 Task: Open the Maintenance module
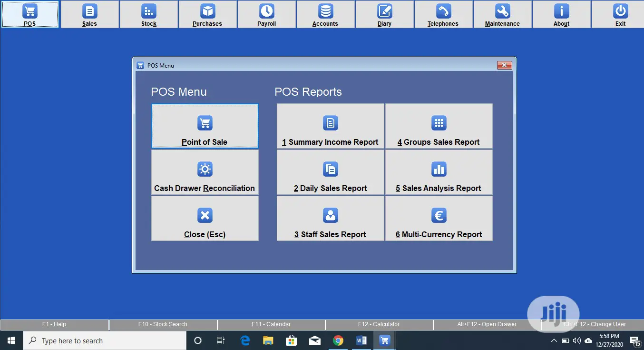502,14
